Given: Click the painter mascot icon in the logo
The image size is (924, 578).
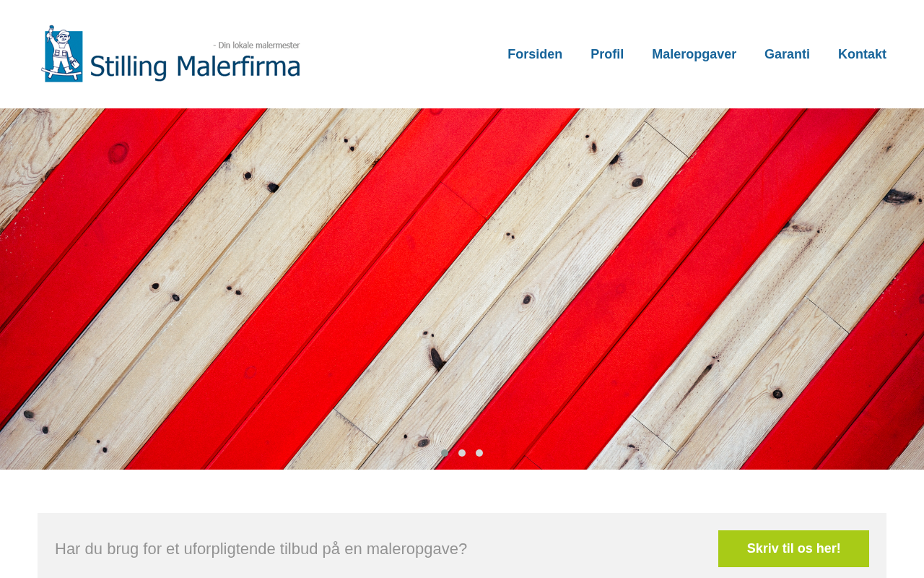Looking at the screenshot, I should tap(62, 53).
